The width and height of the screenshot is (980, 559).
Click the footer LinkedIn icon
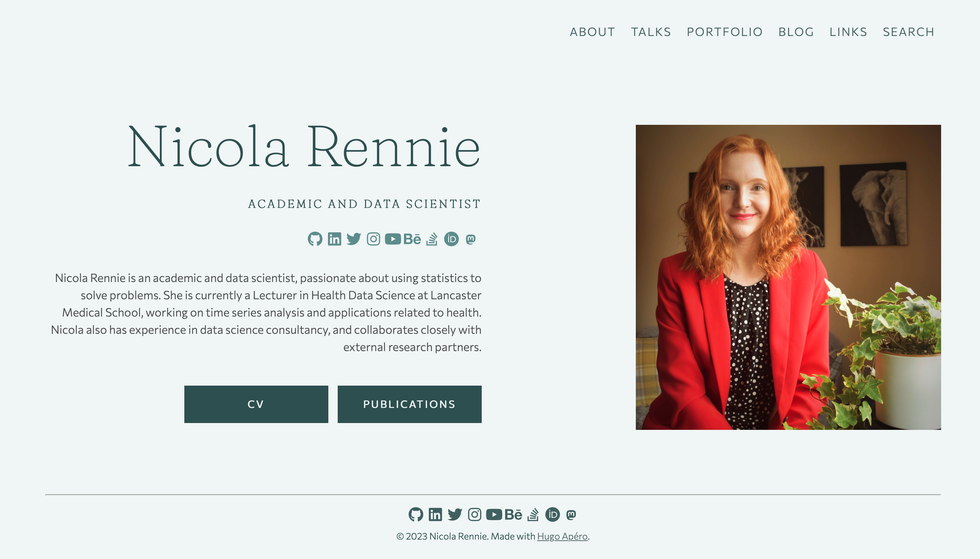coord(435,514)
